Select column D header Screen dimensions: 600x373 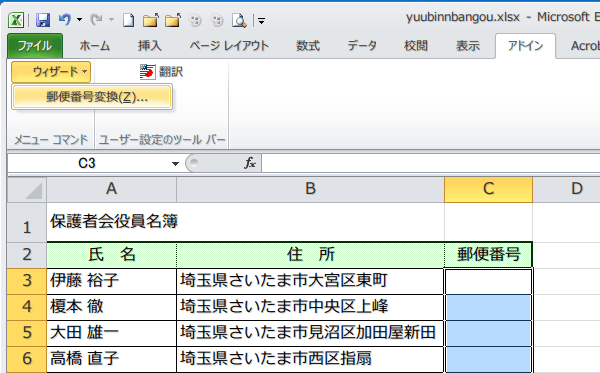point(566,189)
